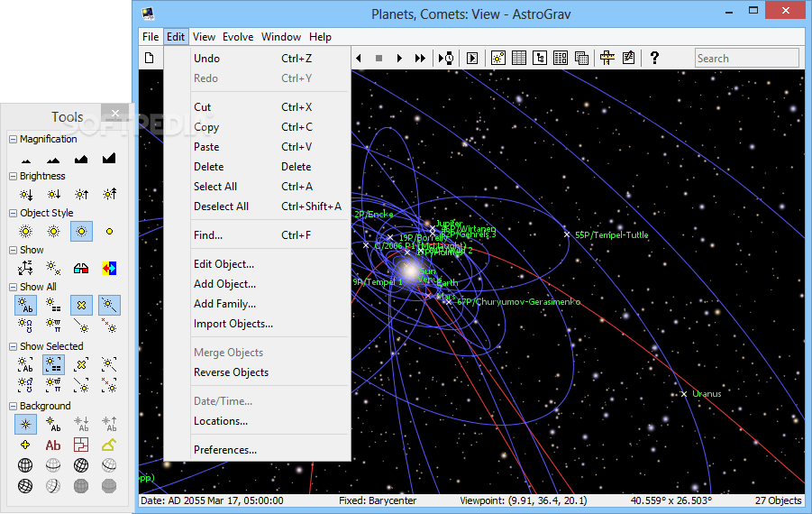Click the evolve-to-time stopwatch icon
This screenshot has height=514, width=812.
pos(446,58)
